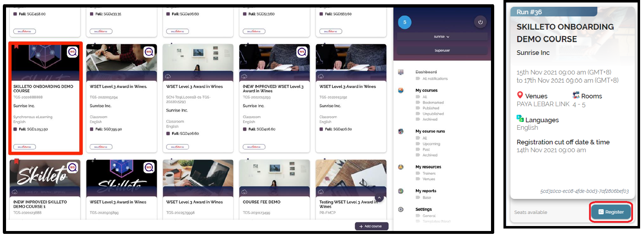Click the My resources sidebar icon

point(401,167)
